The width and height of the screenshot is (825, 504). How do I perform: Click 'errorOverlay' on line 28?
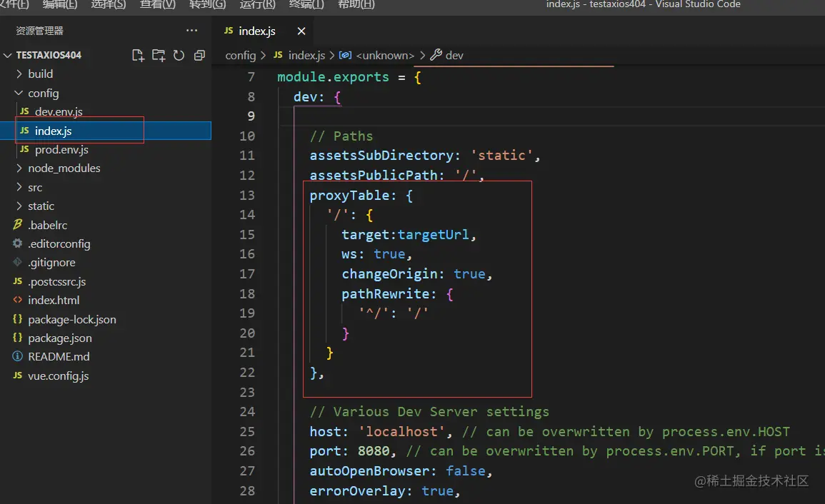point(357,491)
